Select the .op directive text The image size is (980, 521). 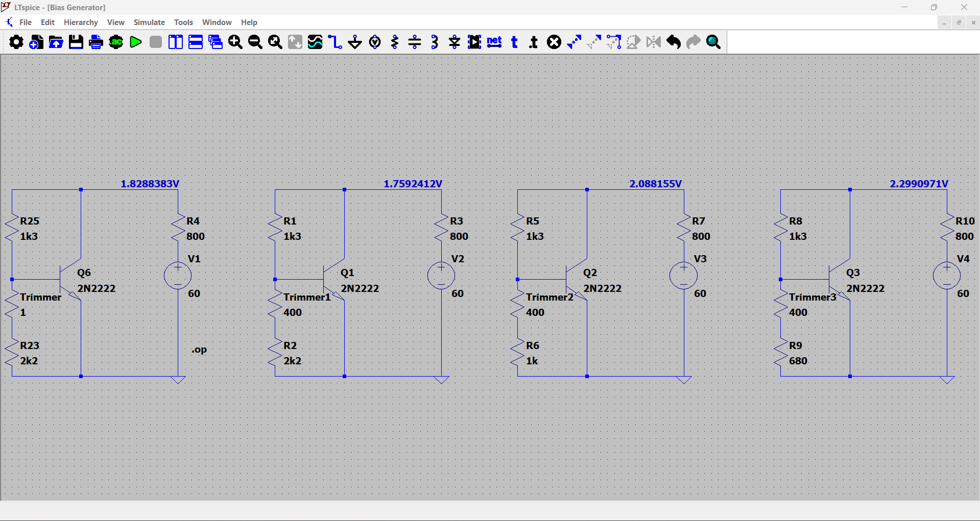[x=199, y=350]
